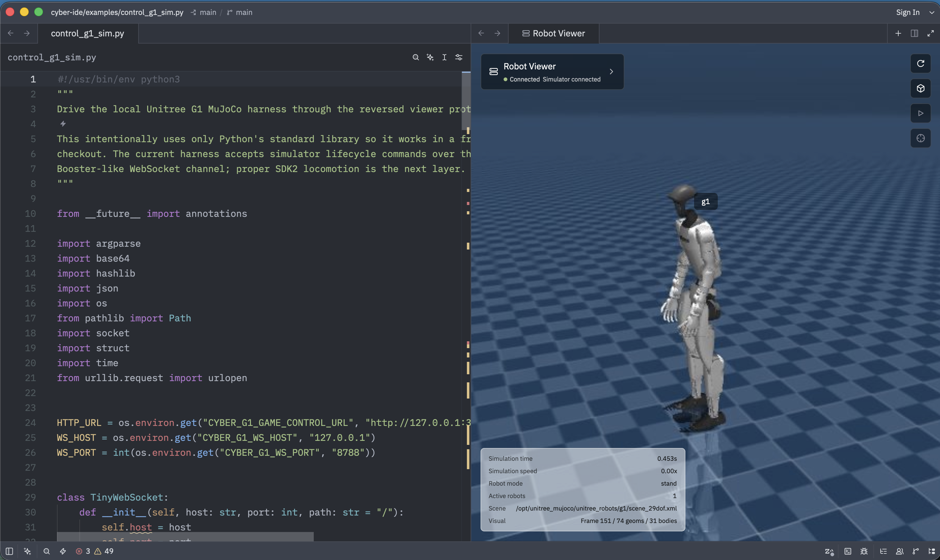Open Zed edit prediction icon in status bar

829,551
